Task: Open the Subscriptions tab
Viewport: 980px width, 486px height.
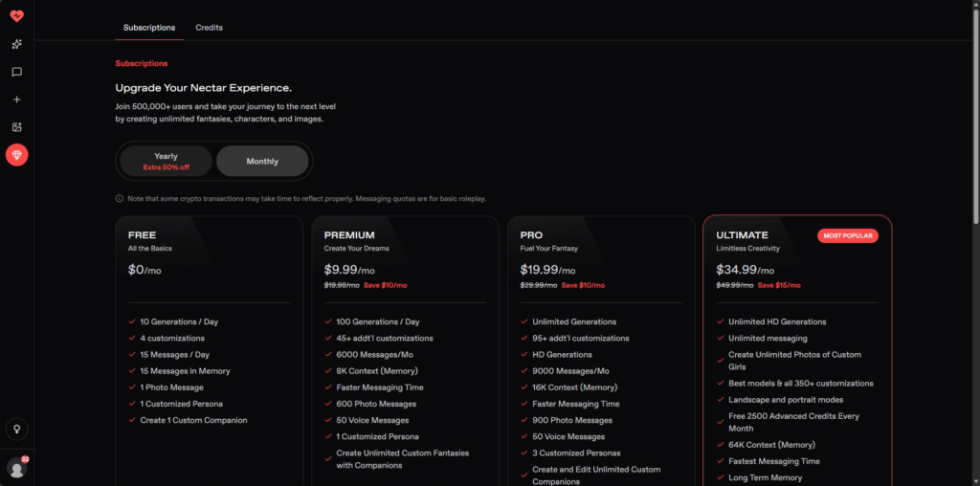Action: tap(149, 28)
